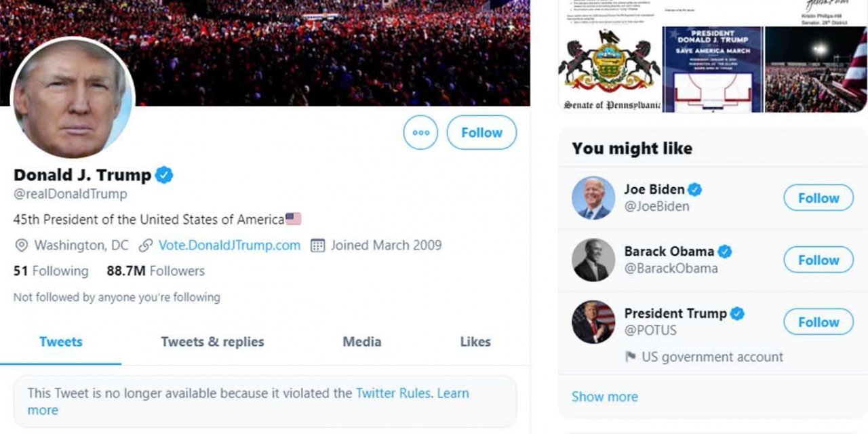
Task: Open the Likes tab
Action: 474,342
